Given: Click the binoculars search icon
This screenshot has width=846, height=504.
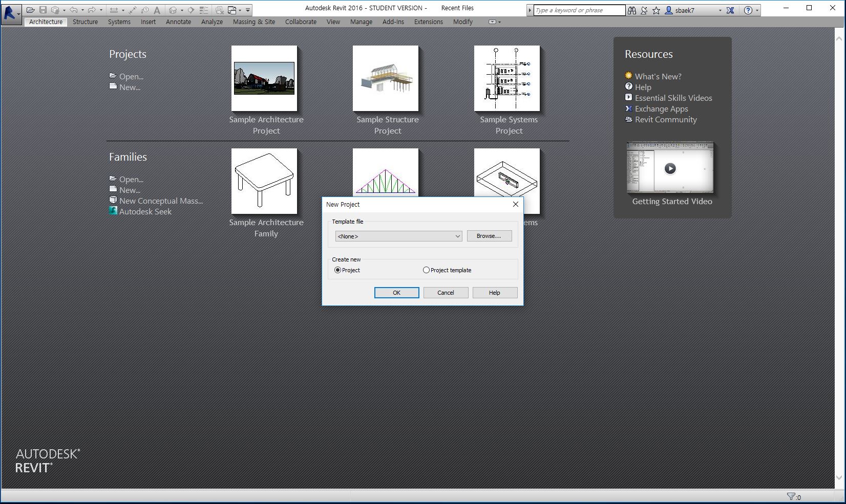Looking at the screenshot, I should [x=632, y=10].
